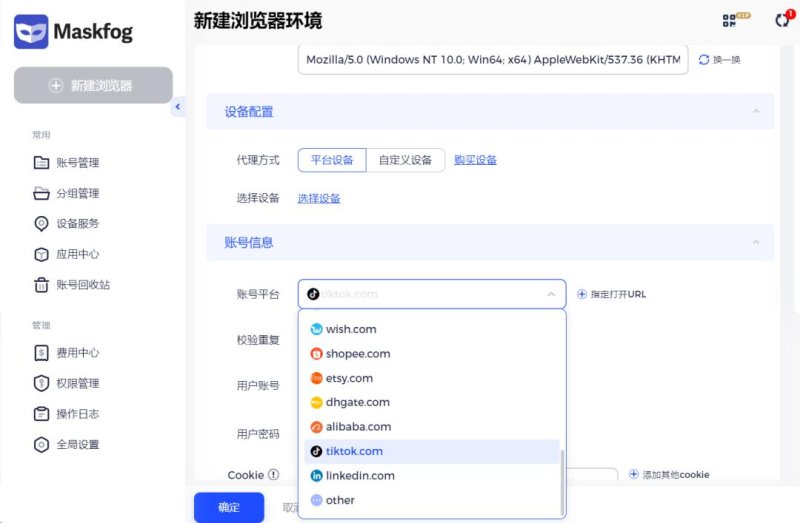
Task: Click 添加其他cookie button
Action: point(669,475)
